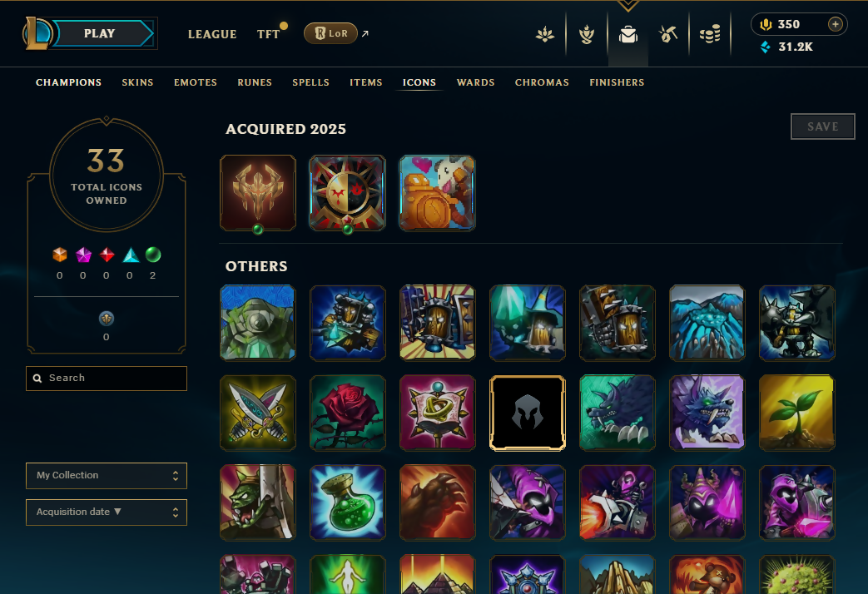Click the Save button
The width and height of the screenshot is (868, 594).
tap(822, 126)
